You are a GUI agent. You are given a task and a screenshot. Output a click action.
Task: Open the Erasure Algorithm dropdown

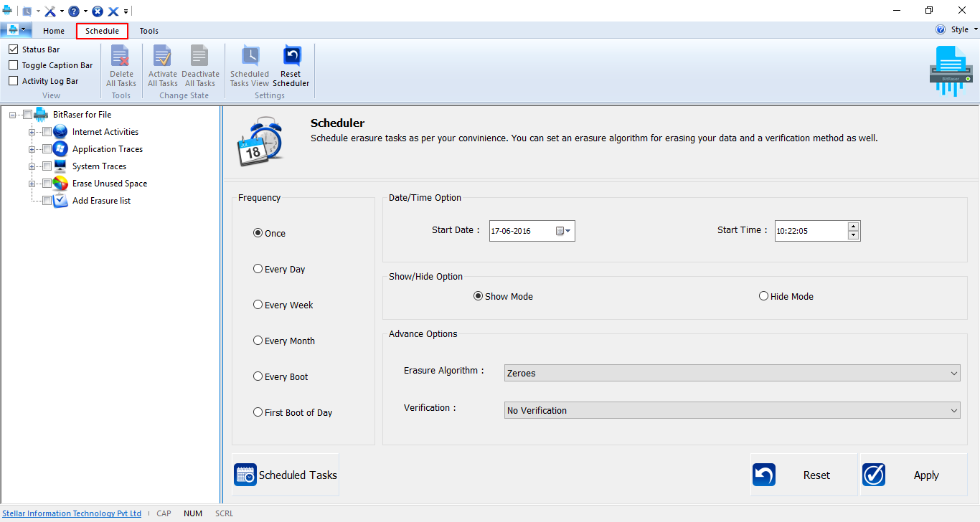pyautogui.click(x=732, y=373)
